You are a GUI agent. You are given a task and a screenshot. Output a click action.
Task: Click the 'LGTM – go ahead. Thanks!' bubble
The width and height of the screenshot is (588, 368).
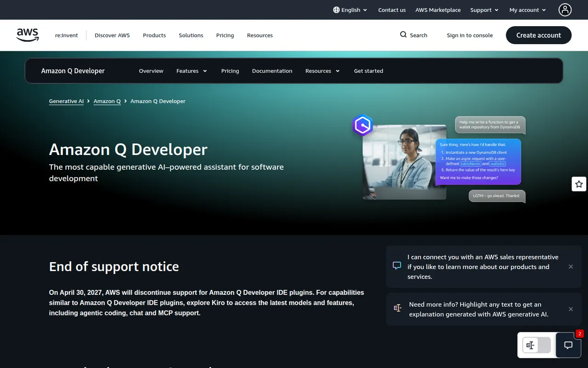(x=497, y=196)
